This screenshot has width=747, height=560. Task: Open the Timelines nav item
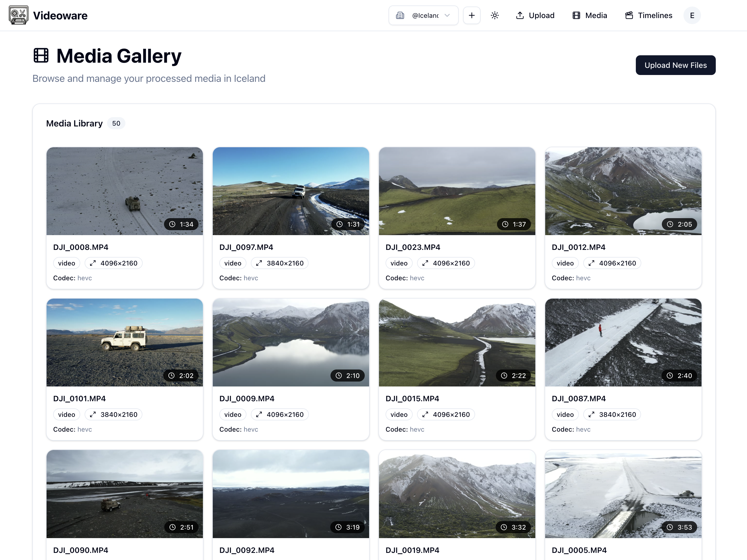coord(648,15)
